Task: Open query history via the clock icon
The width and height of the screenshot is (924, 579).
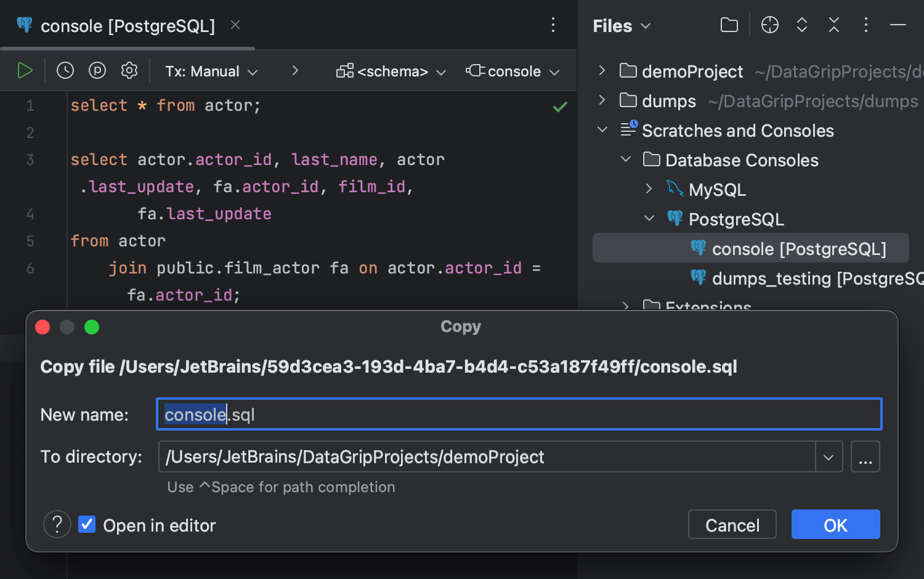Action: click(x=65, y=70)
